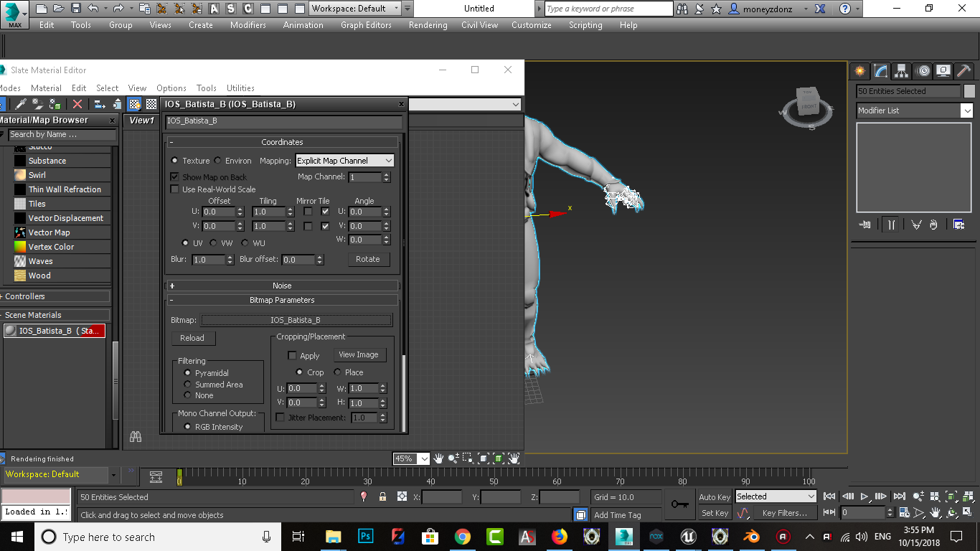The height and width of the screenshot is (551, 980).
Task: Open the Utilities menu in Slate editor
Action: pos(240,88)
